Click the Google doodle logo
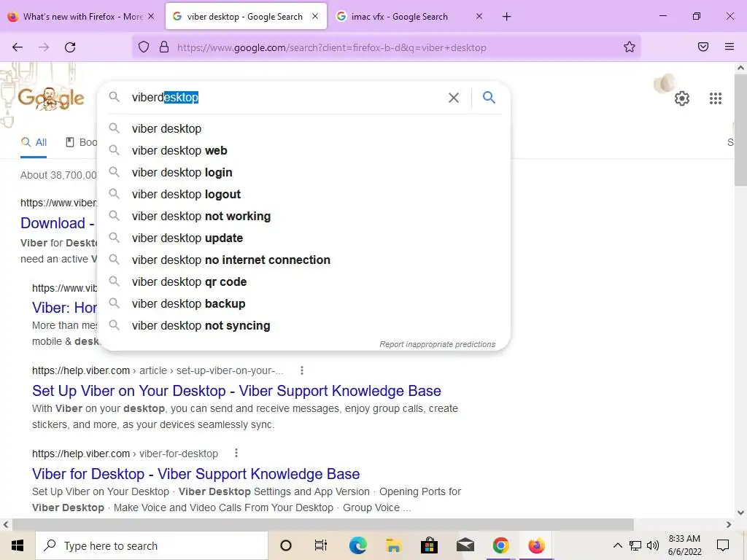The height and width of the screenshot is (560, 747). (x=51, y=98)
